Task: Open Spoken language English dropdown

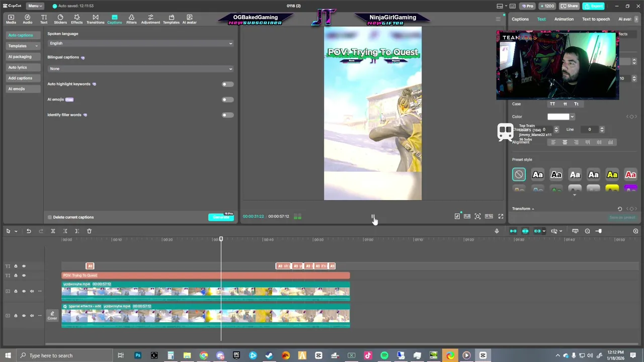Action: point(140,43)
